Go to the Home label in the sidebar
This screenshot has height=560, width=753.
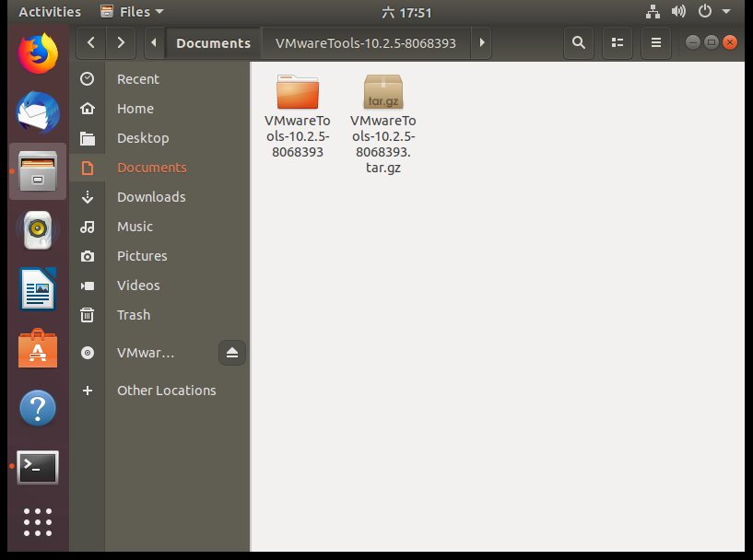pos(135,109)
